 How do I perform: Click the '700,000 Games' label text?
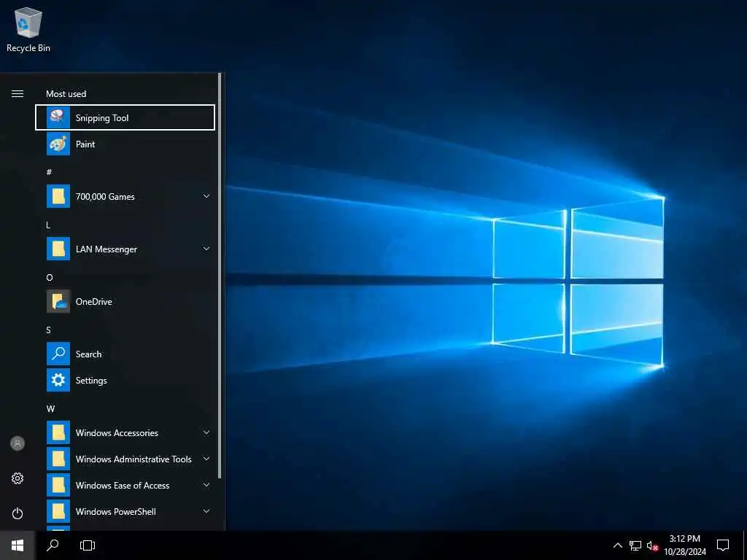tap(105, 197)
